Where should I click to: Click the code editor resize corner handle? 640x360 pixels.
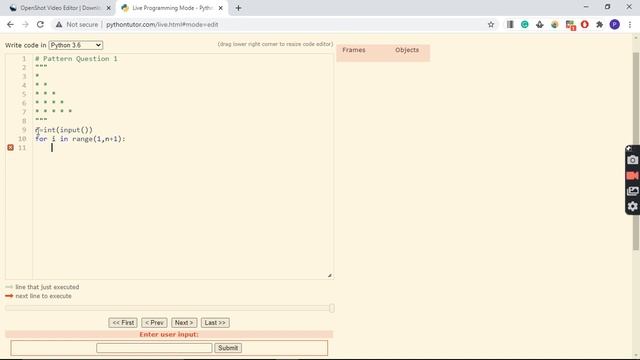(x=329, y=276)
